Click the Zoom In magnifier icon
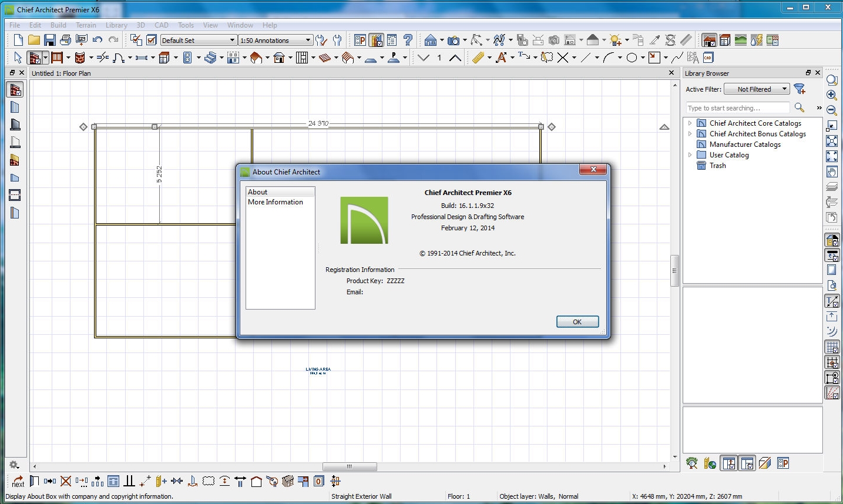Screen dimensions: 843x504 tap(831, 95)
